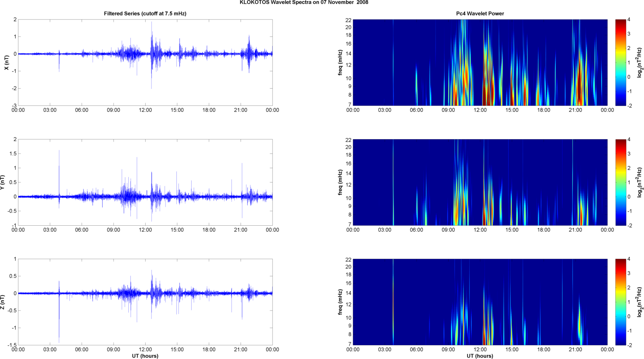The height and width of the screenshot is (359, 644).
Task: Click the top spectrogram's colorbar
Action: [x=620, y=62]
